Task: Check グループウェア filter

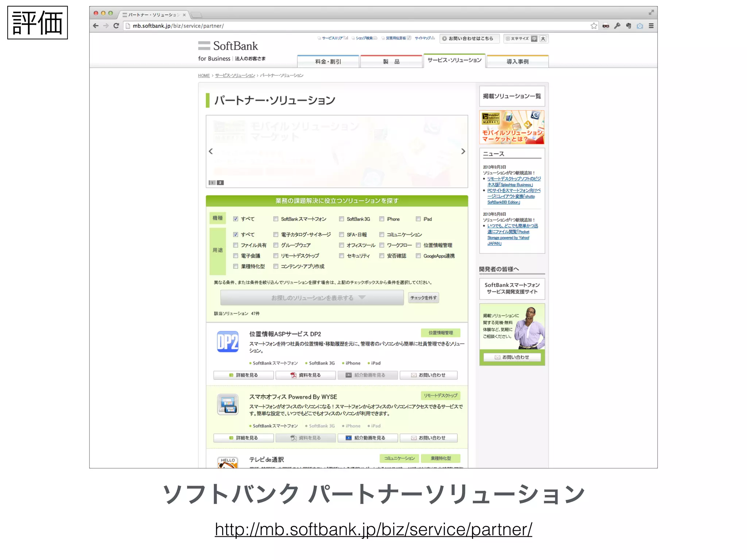Action: 276,245
